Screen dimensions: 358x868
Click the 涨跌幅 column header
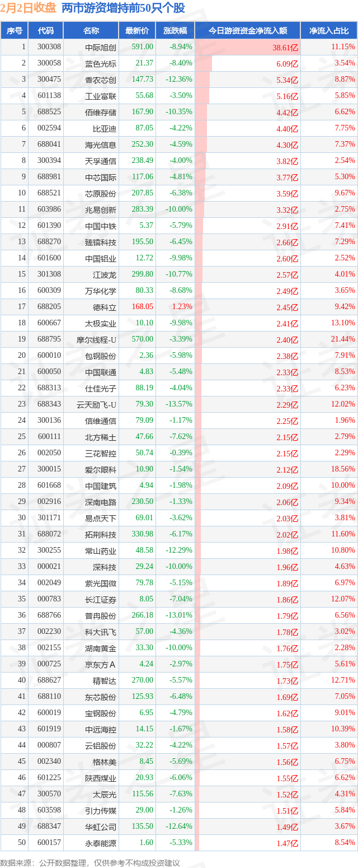pos(175,31)
